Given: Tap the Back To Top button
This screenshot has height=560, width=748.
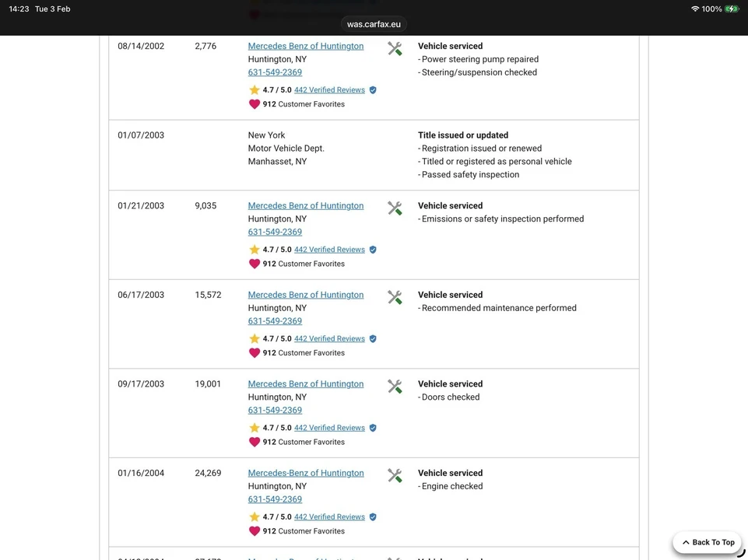Looking at the screenshot, I should pyautogui.click(x=708, y=542).
